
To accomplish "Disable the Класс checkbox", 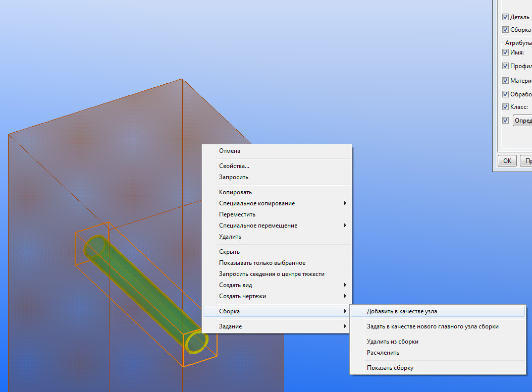I will point(505,107).
